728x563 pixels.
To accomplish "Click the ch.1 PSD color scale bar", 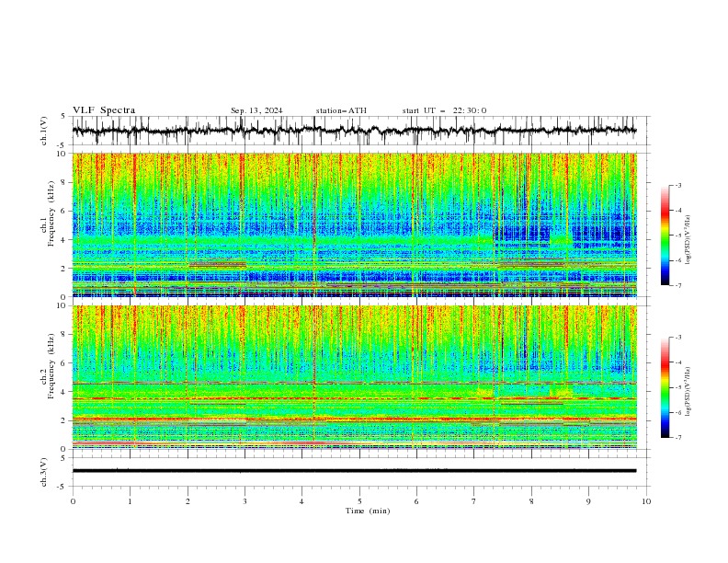I will pos(665,236).
